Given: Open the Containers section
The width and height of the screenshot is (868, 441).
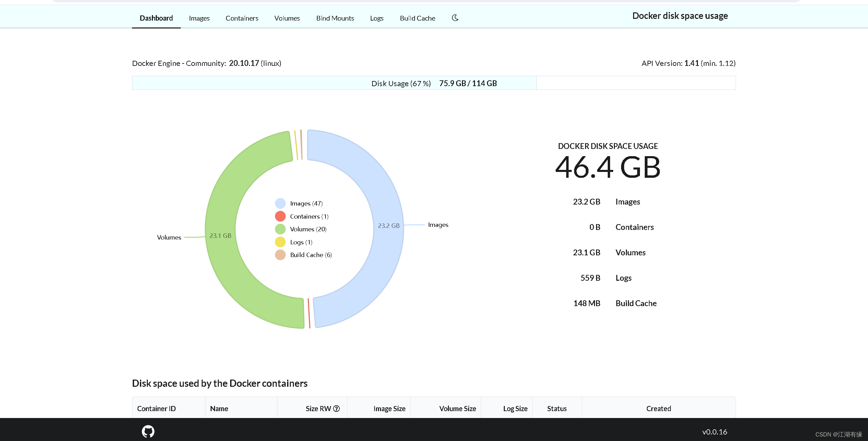Looking at the screenshot, I should click(241, 18).
